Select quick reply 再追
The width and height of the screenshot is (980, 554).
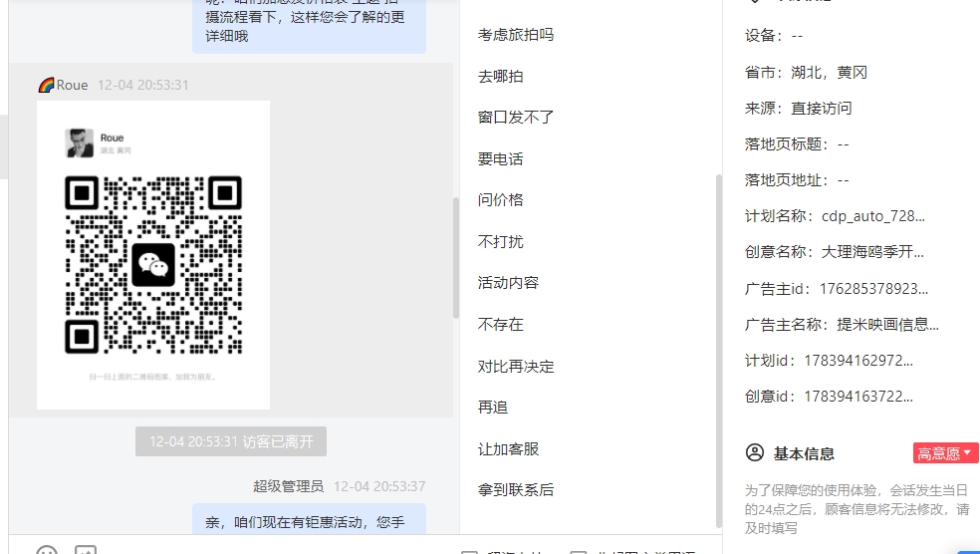pos(493,408)
